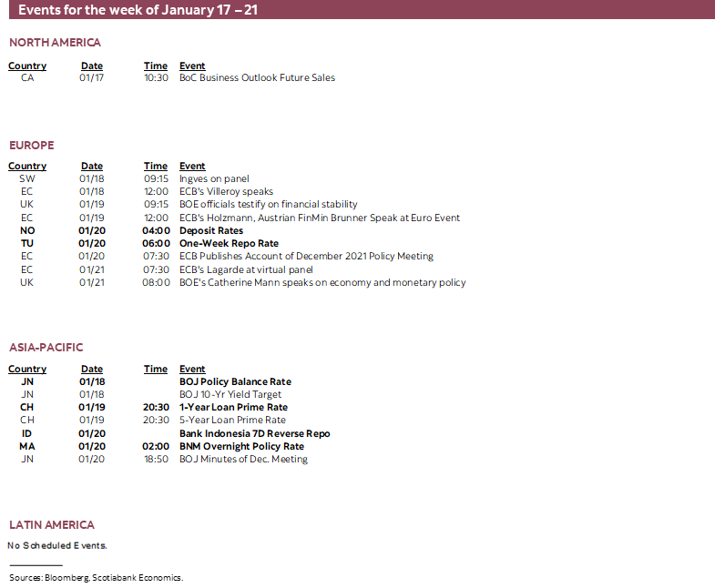Click the 'Events for the week' title banner

[x=137, y=10]
